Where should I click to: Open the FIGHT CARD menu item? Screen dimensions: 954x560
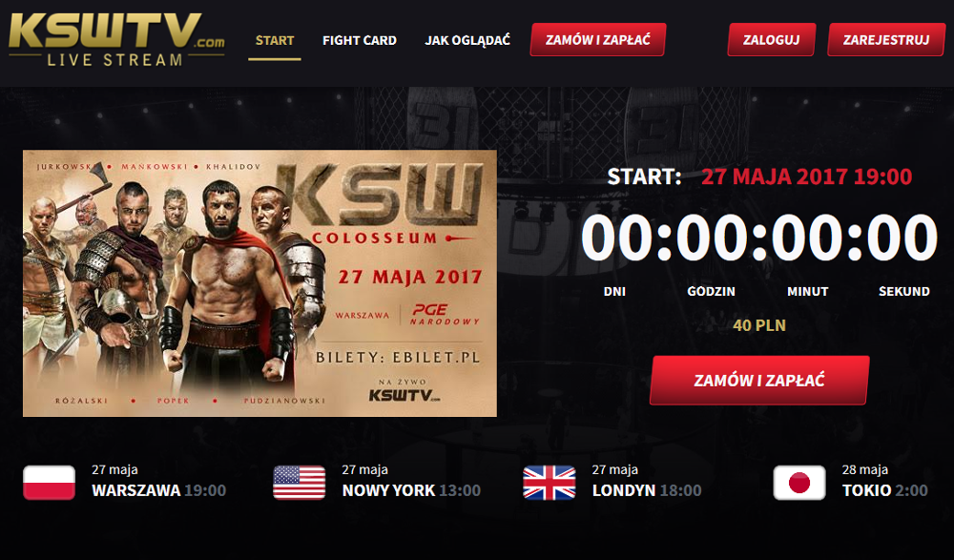(x=360, y=41)
